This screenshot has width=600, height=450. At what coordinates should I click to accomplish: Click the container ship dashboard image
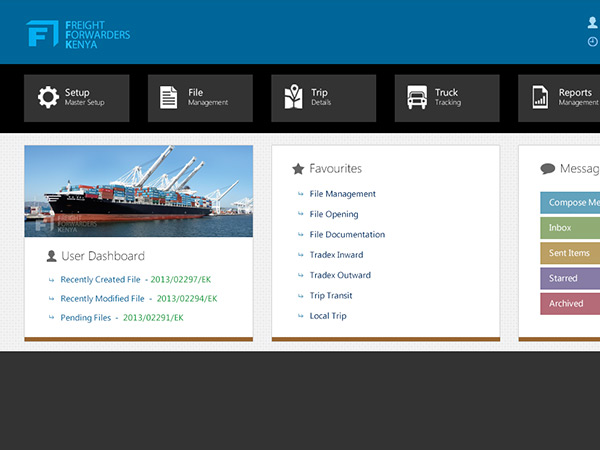[138, 191]
